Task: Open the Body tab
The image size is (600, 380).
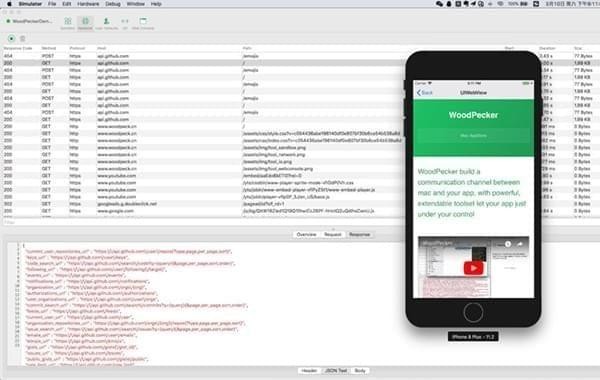Action: tap(360, 370)
